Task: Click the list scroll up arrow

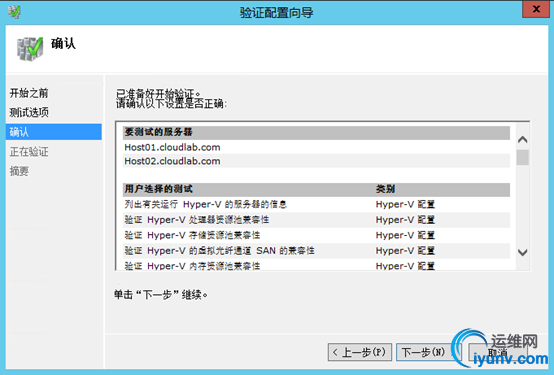Action: (x=523, y=140)
